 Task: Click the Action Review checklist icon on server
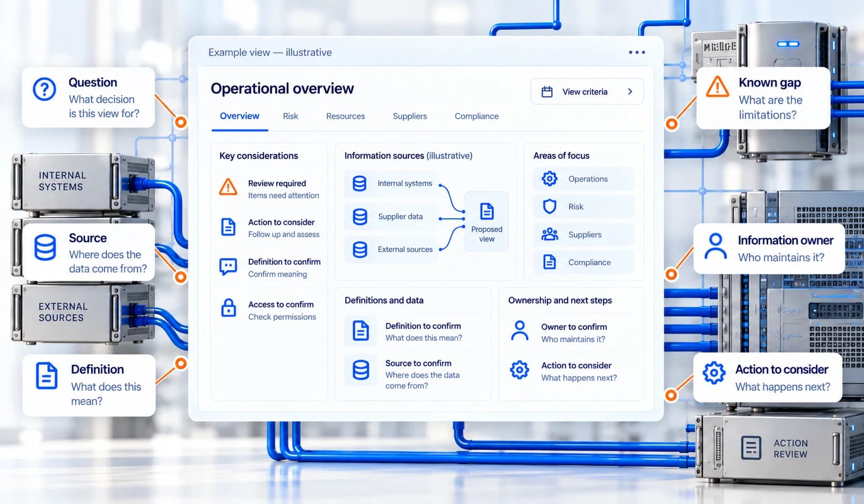pos(751,448)
